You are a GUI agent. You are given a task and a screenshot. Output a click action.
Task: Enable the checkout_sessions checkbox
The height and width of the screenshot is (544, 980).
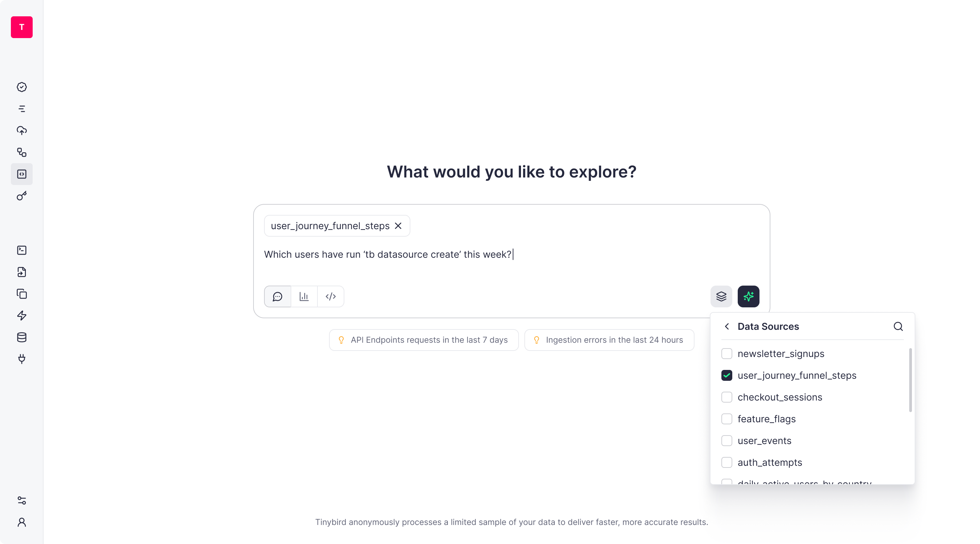(x=726, y=397)
